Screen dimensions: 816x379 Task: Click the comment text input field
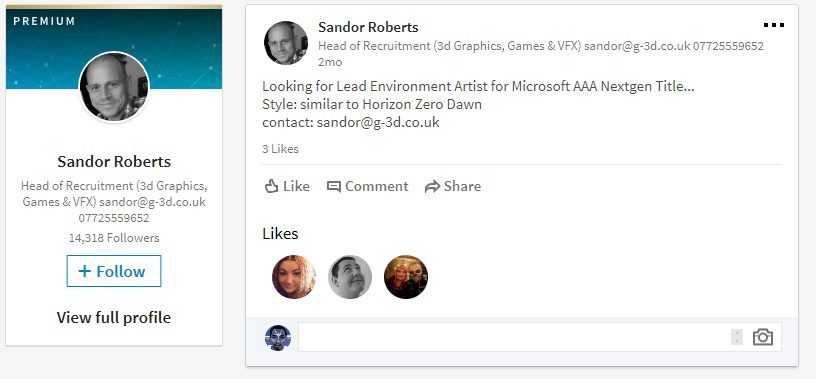coord(539,337)
